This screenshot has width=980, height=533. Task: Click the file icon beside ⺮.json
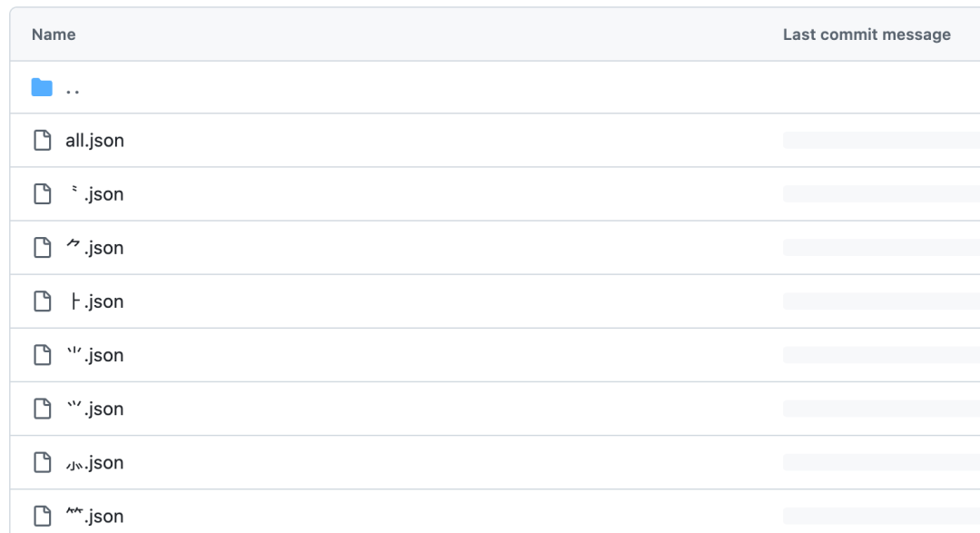point(42,516)
